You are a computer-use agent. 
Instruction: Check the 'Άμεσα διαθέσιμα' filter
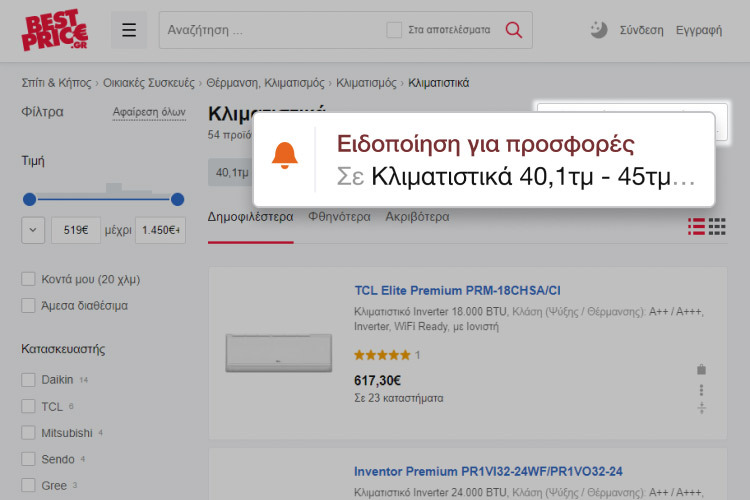pyautogui.click(x=28, y=306)
